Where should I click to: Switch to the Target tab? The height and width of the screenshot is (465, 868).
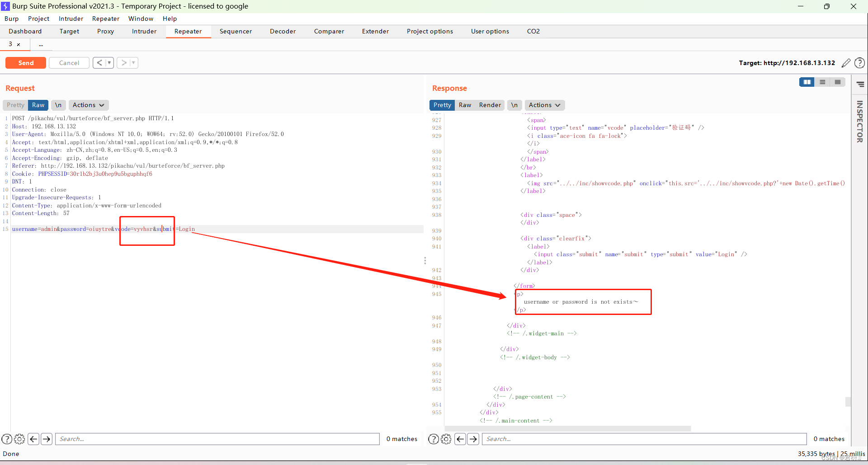[x=69, y=31]
